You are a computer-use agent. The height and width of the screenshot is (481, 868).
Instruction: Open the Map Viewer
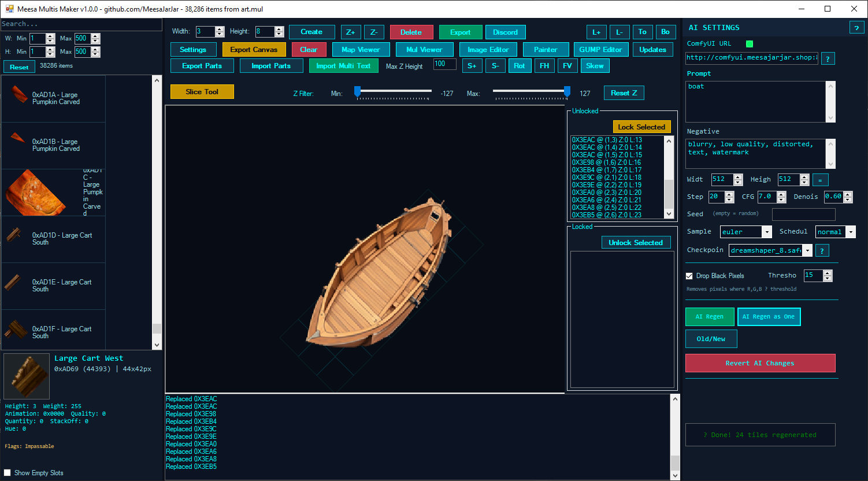(x=361, y=50)
